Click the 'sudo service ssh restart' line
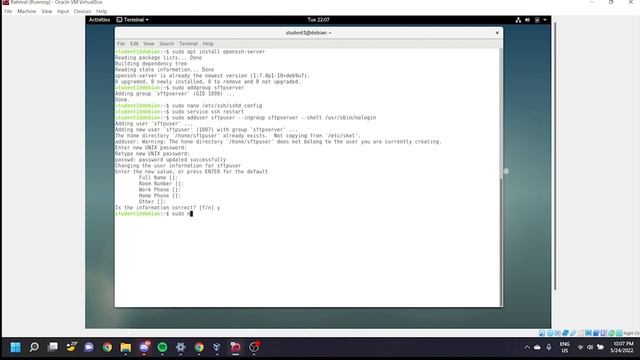This screenshot has height=360, width=640. tap(180, 111)
